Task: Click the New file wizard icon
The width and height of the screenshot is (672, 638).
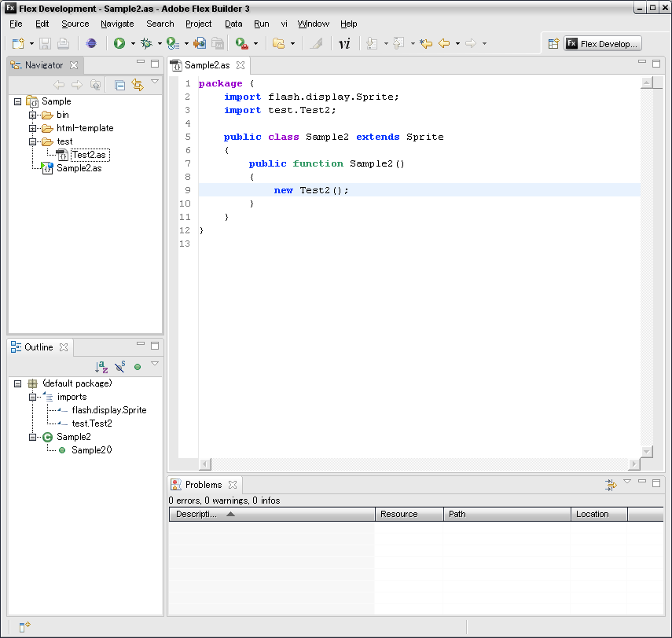Action: 18,44
